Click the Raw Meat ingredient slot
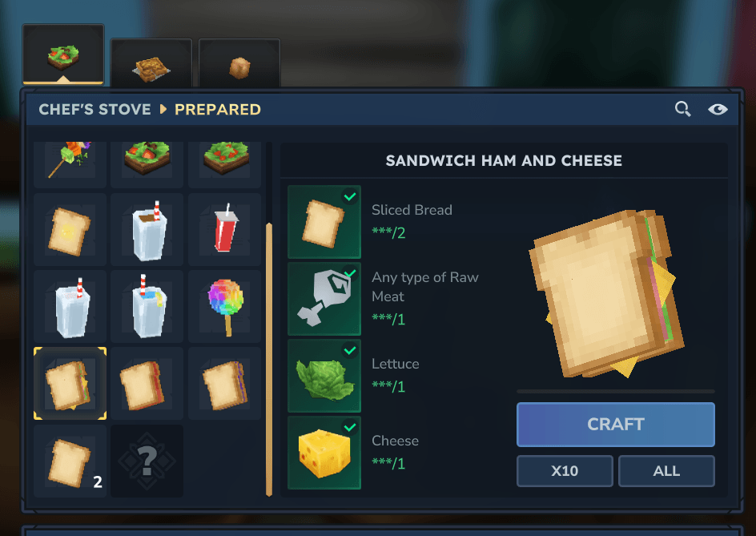 tap(324, 299)
